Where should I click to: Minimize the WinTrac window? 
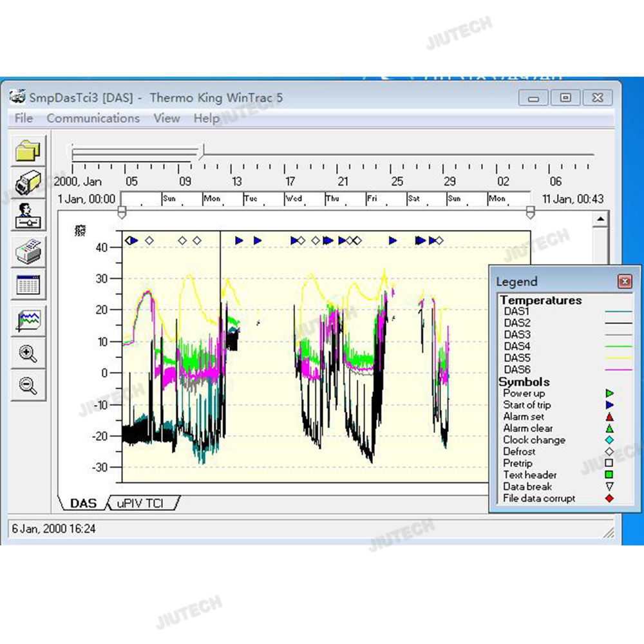coord(533,98)
